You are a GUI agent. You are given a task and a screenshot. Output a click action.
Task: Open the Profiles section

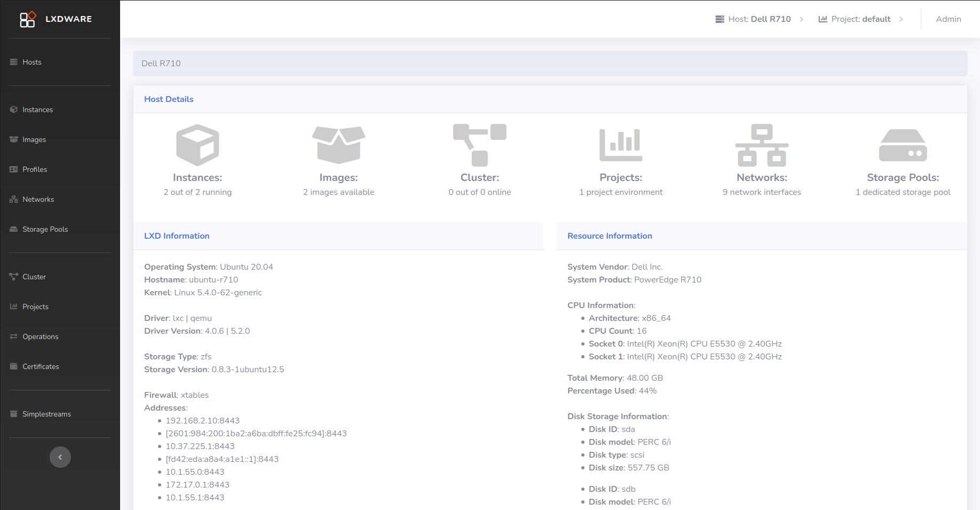coord(35,169)
